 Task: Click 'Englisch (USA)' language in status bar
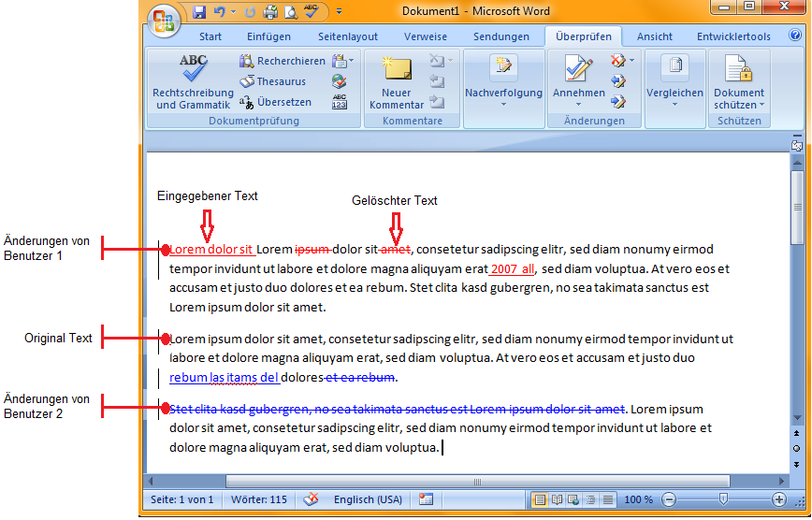(x=368, y=499)
